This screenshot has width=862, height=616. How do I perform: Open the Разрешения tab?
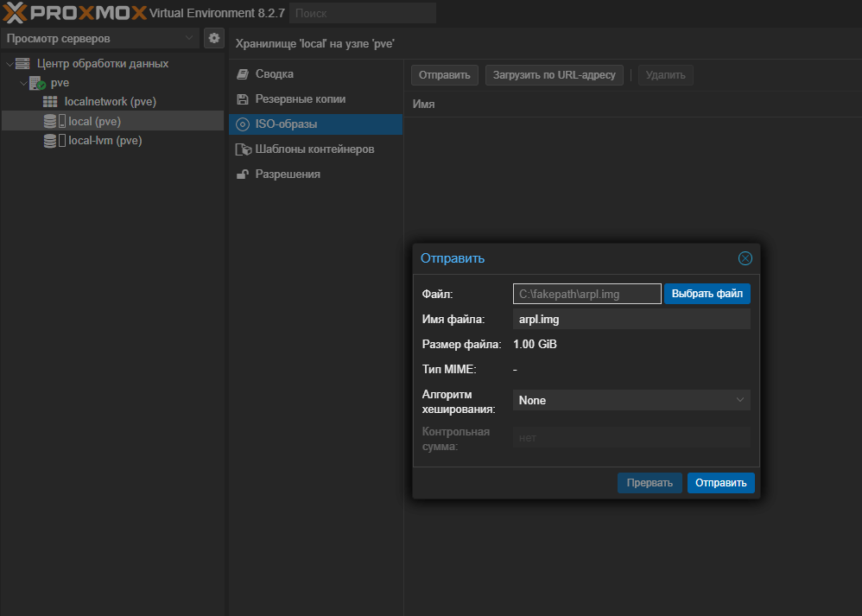315,175
